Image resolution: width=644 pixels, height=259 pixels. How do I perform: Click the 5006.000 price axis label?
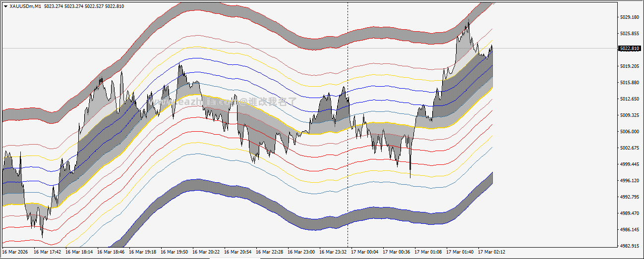coord(629,132)
